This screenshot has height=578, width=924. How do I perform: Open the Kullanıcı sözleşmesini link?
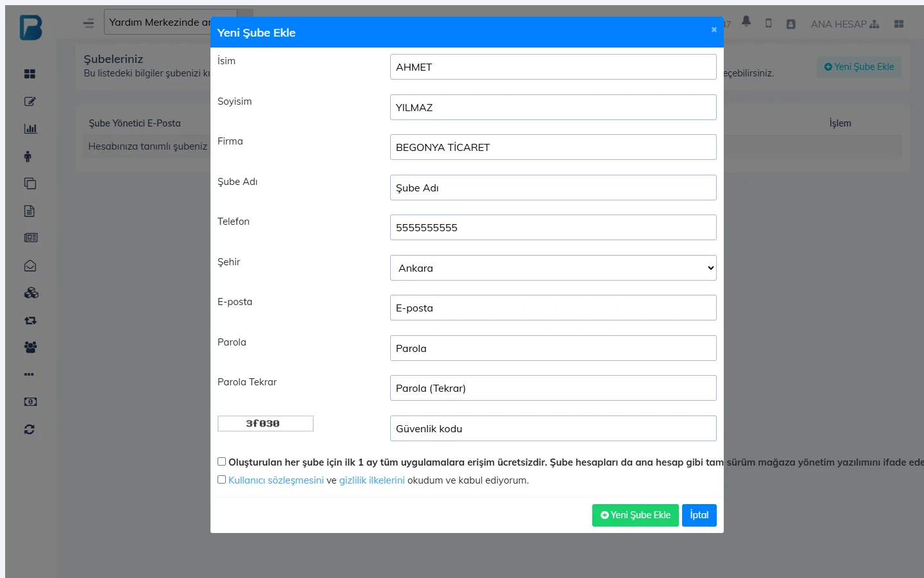pyautogui.click(x=276, y=480)
